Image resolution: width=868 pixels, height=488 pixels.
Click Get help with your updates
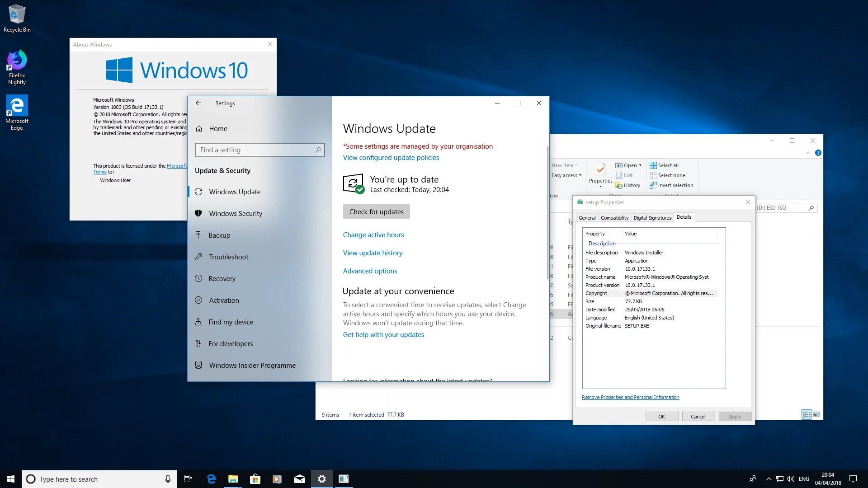(x=383, y=335)
